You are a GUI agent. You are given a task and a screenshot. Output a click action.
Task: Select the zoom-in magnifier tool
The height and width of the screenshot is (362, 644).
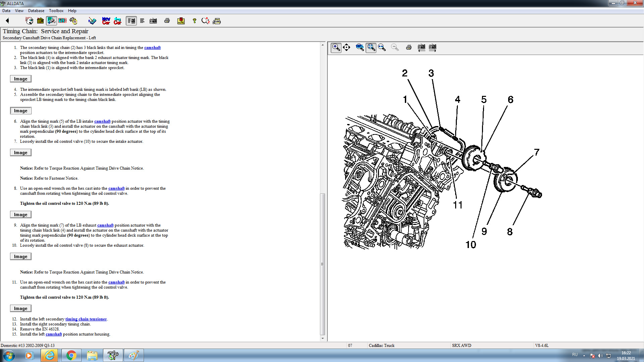tap(336, 47)
